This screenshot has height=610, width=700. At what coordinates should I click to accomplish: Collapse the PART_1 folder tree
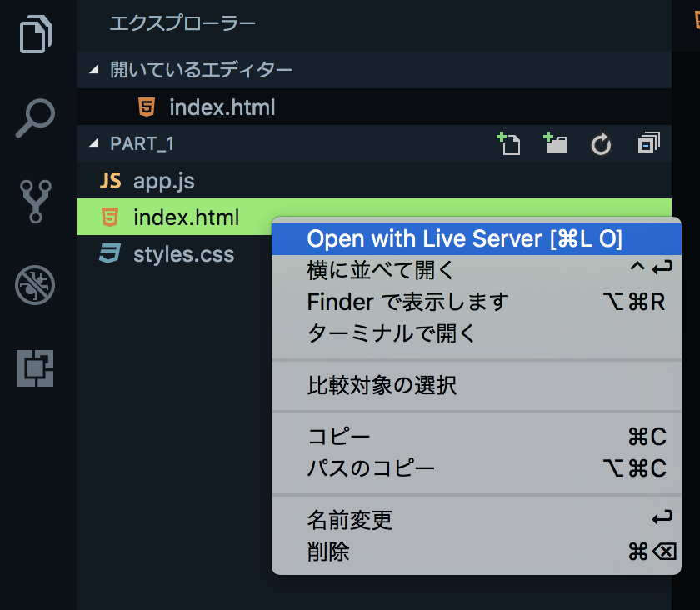coord(94,143)
